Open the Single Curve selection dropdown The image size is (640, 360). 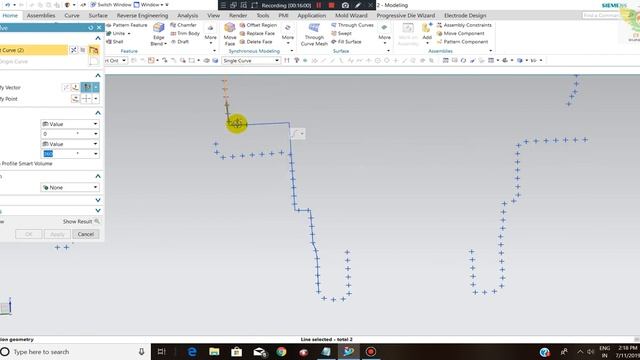tap(251, 60)
